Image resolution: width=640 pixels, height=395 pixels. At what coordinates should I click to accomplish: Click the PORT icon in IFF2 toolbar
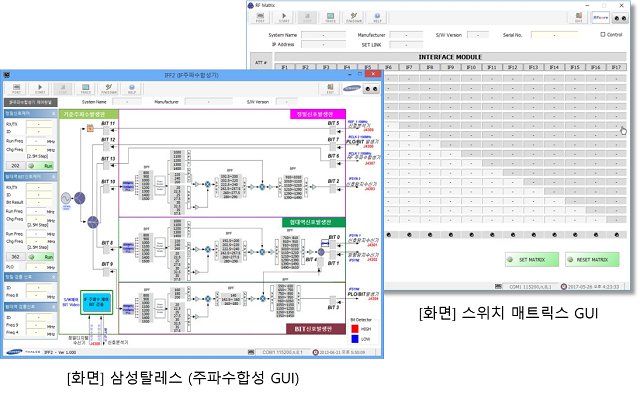coord(16,89)
